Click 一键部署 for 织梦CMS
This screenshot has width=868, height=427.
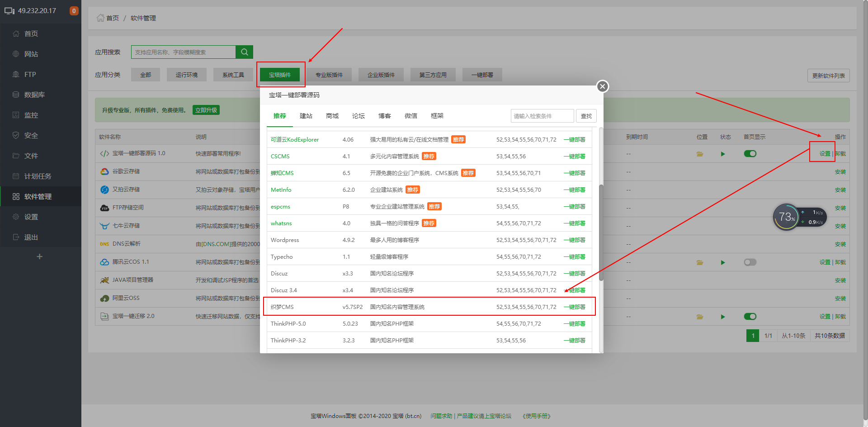pos(575,307)
